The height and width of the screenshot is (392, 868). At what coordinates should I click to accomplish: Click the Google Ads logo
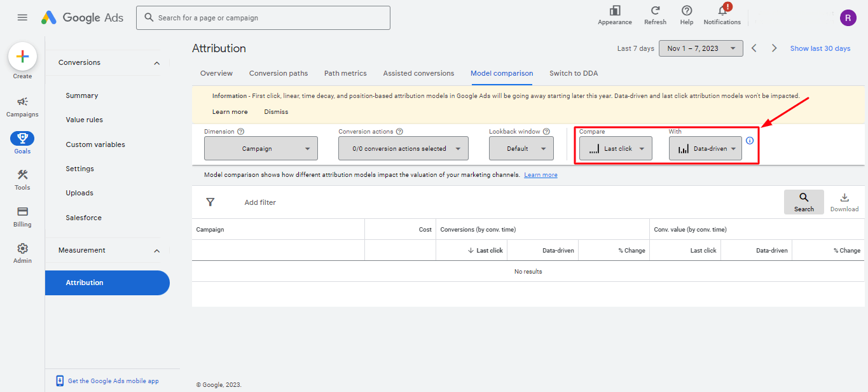click(83, 17)
